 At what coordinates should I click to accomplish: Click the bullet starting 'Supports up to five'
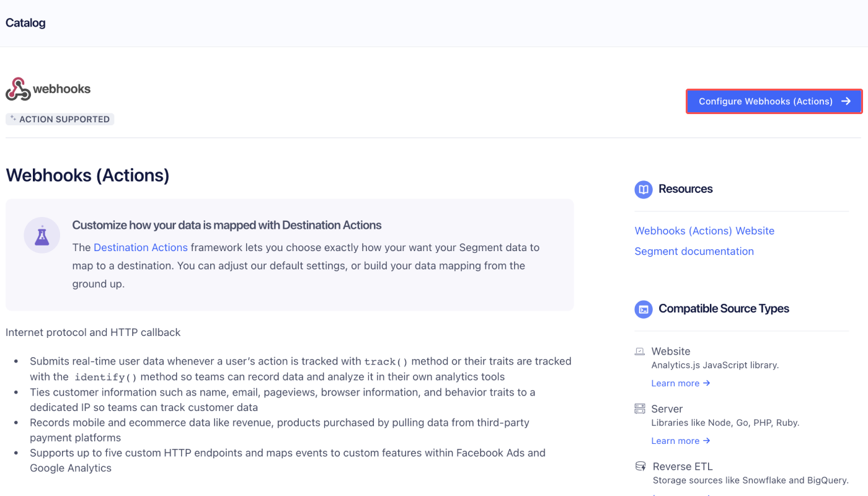(x=288, y=461)
